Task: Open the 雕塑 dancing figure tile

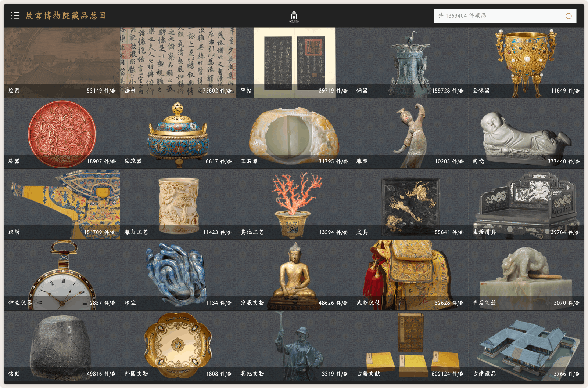Action: pyautogui.click(x=410, y=134)
